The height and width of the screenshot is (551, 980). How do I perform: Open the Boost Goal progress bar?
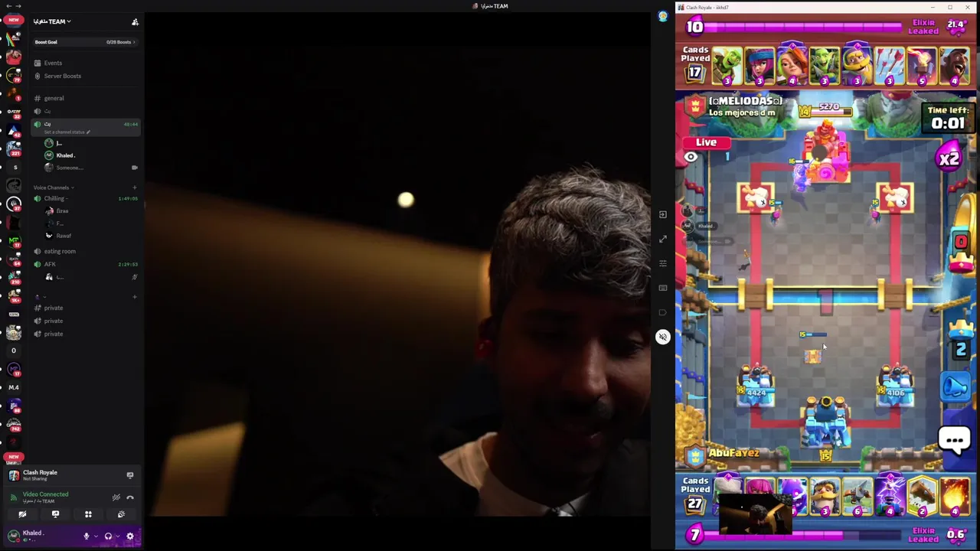pyautogui.click(x=85, y=42)
